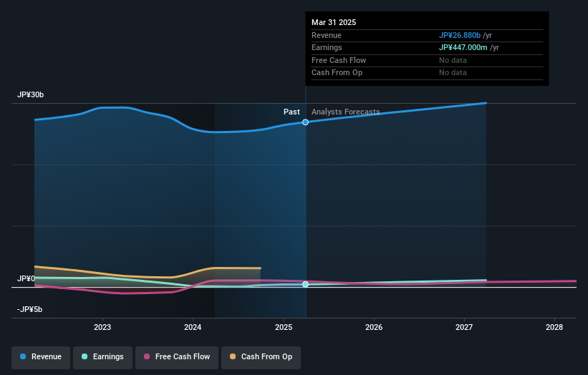This screenshot has width=588, height=375.
Task: Click the 2026 x-axis label
Action: point(374,327)
